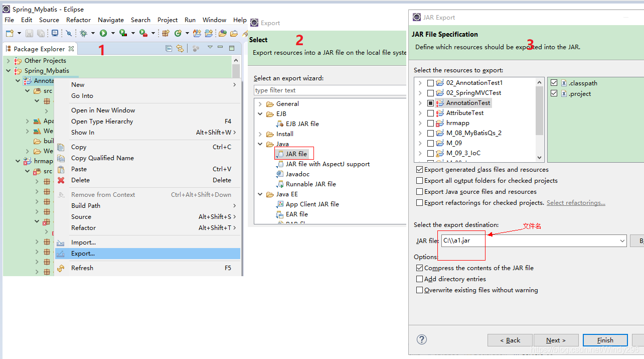The width and height of the screenshot is (644, 359).
Task: Uncheck the .project file checkbox
Action: pyautogui.click(x=554, y=93)
